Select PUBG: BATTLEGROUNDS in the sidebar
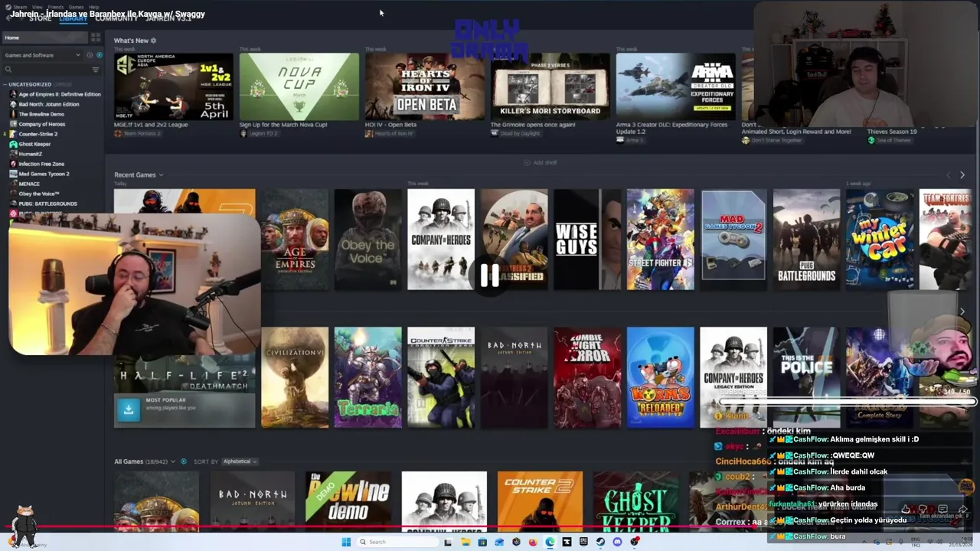 [x=43, y=204]
